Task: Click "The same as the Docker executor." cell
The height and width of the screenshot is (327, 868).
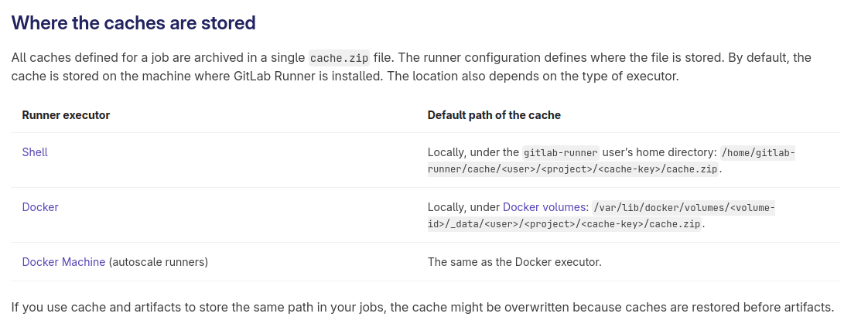Action: (x=514, y=262)
